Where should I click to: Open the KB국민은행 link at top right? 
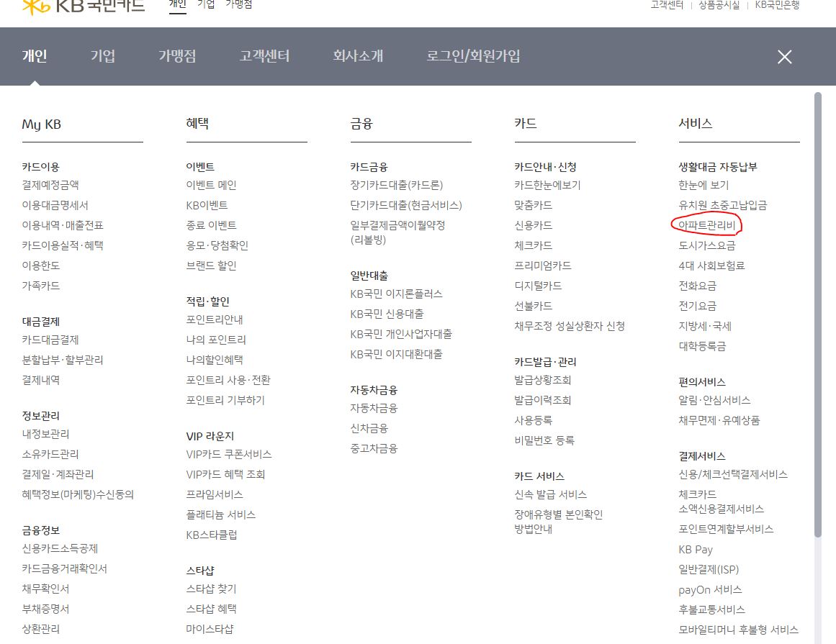[x=778, y=5]
